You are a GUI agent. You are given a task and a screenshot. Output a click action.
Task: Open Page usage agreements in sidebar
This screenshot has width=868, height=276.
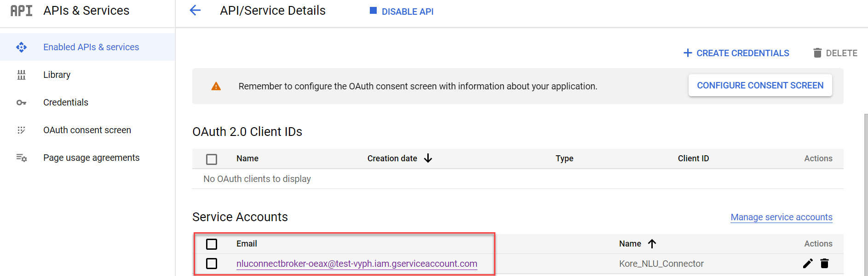tap(87, 158)
